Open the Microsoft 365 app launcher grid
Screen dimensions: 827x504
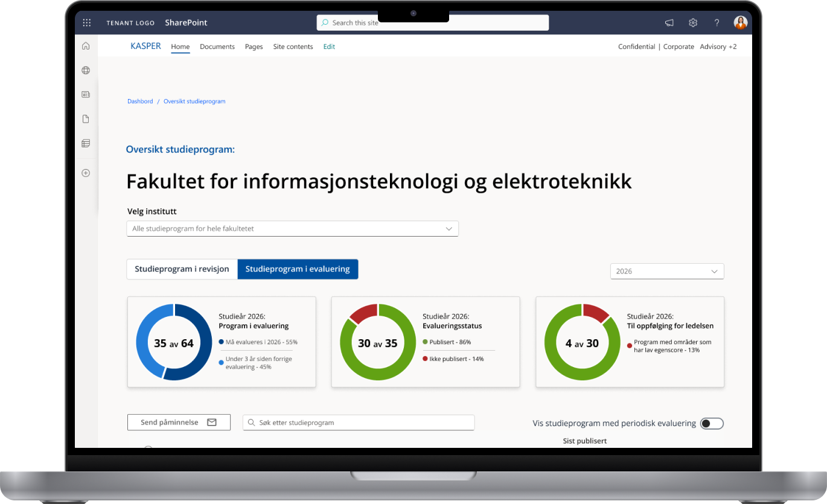click(x=86, y=22)
